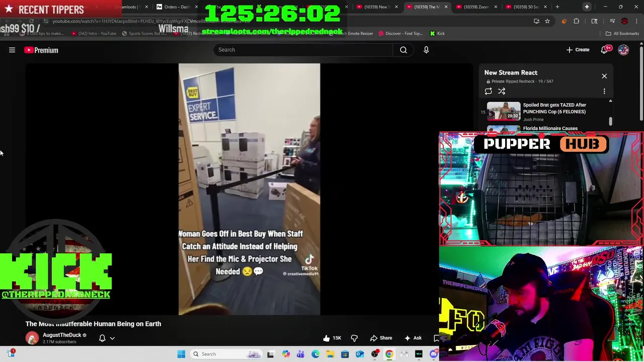Go to YouTube Premium home logo
The width and height of the screenshot is (644, 362).
(x=41, y=50)
